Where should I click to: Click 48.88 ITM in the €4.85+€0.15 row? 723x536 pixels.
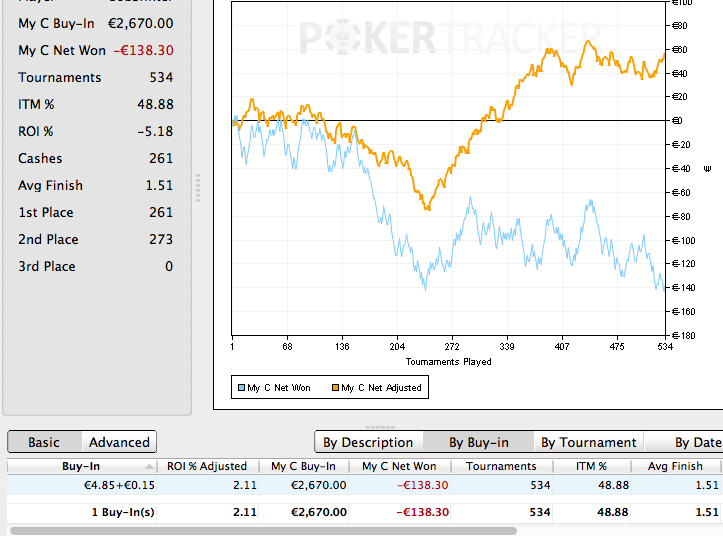point(613,485)
